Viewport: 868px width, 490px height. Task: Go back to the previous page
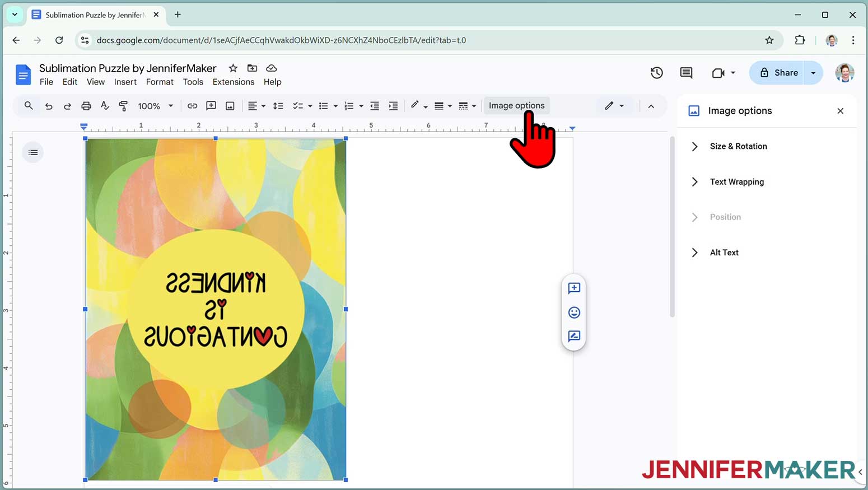(x=16, y=40)
